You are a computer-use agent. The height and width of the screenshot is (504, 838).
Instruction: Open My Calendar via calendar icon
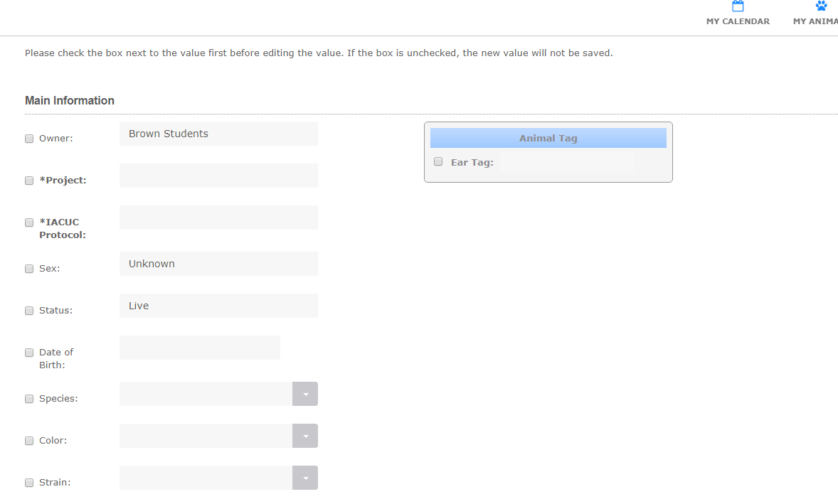tap(738, 6)
